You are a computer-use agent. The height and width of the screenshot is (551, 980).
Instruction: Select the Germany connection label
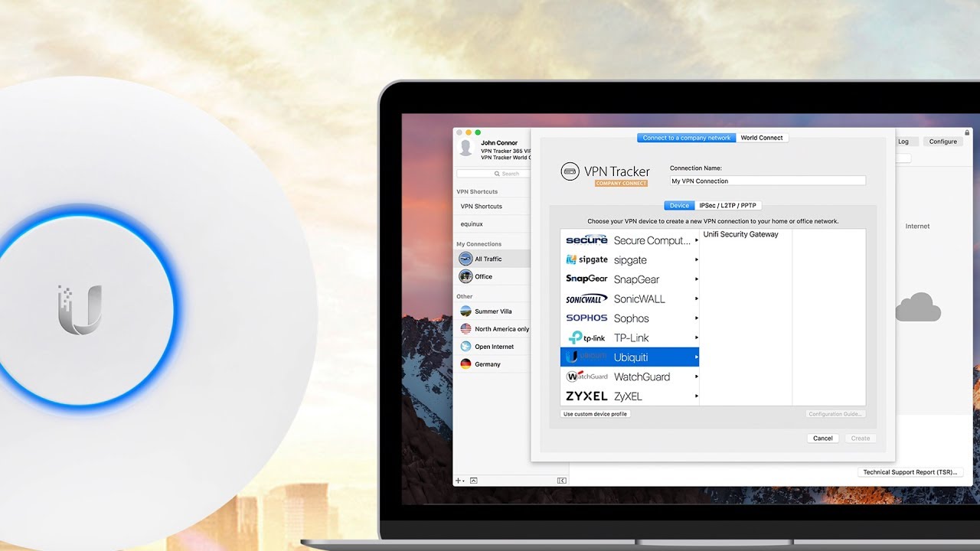(x=488, y=364)
